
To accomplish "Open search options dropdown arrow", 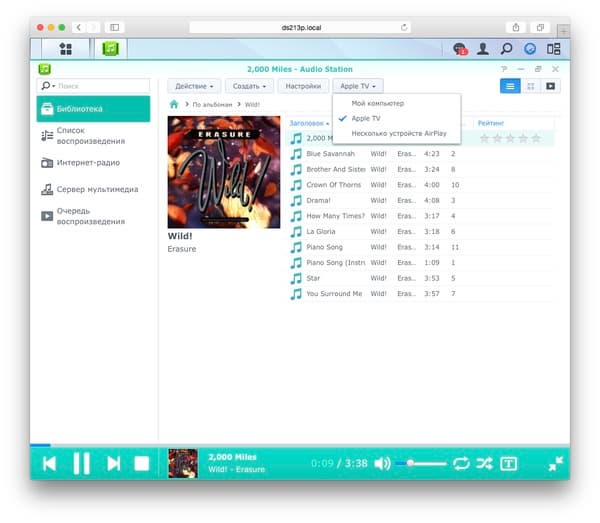I will click(x=48, y=86).
